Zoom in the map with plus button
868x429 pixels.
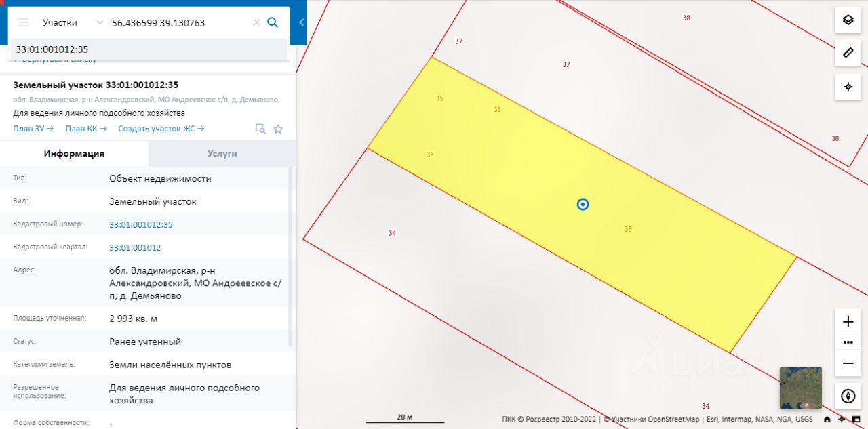848,322
